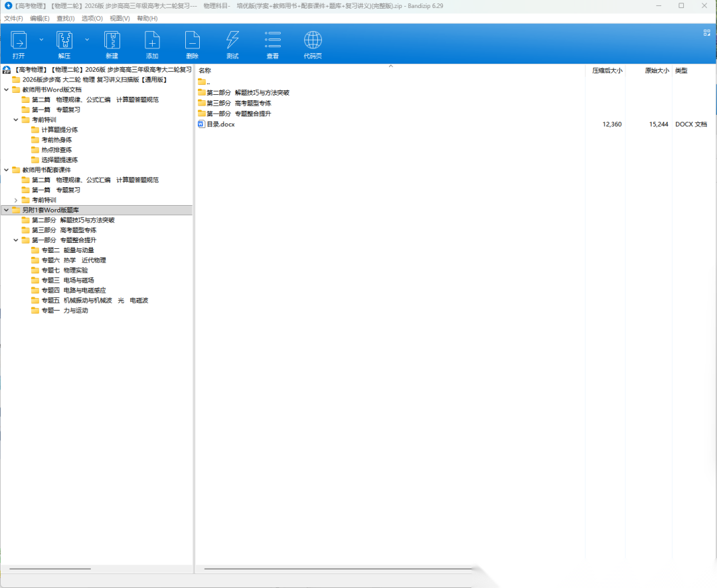
Task: Click the 删除 (Delete) toolbar icon
Action: click(x=192, y=41)
